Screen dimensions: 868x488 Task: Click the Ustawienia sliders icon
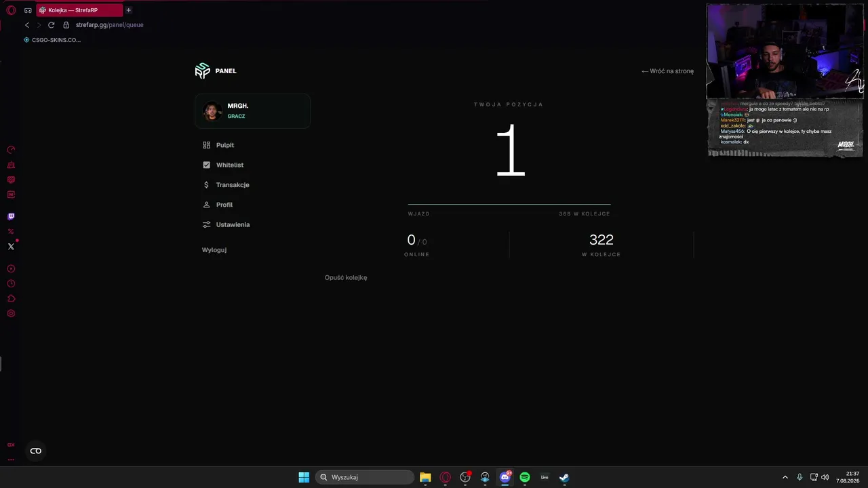click(207, 224)
